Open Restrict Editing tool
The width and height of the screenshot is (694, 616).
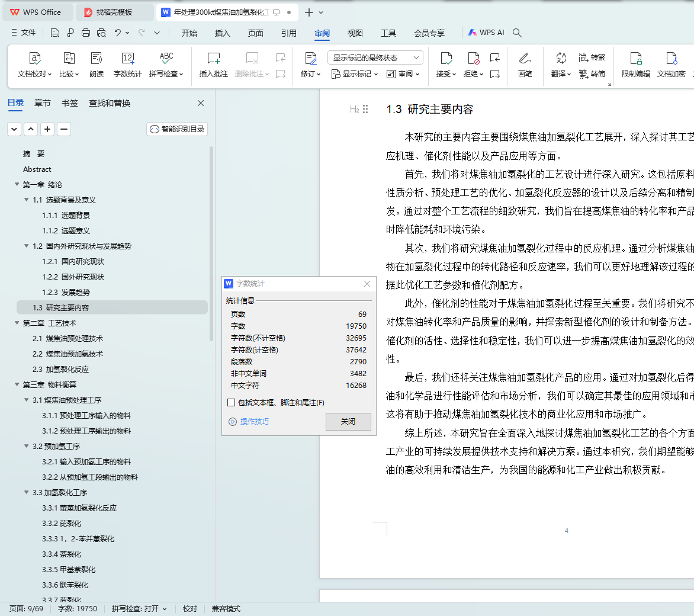(x=635, y=65)
